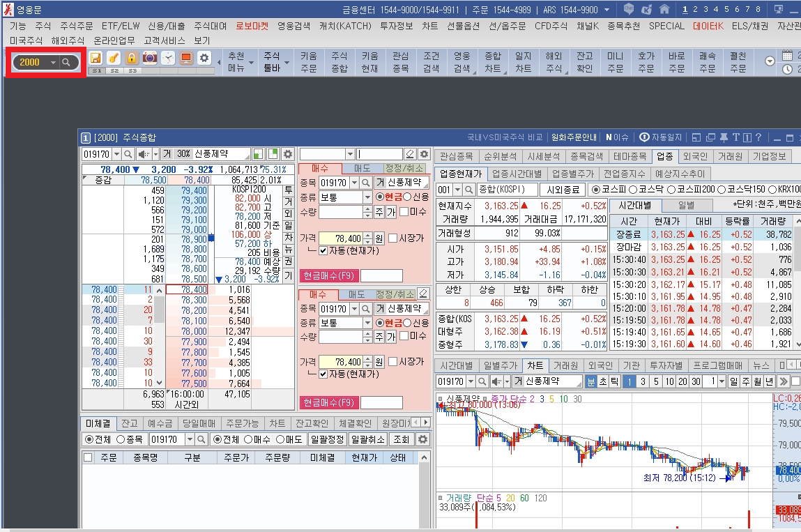Open stock code 019170 dropdown in 주식종합 header
The height and width of the screenshot is (532, 801).
click(x=116, y=154)
